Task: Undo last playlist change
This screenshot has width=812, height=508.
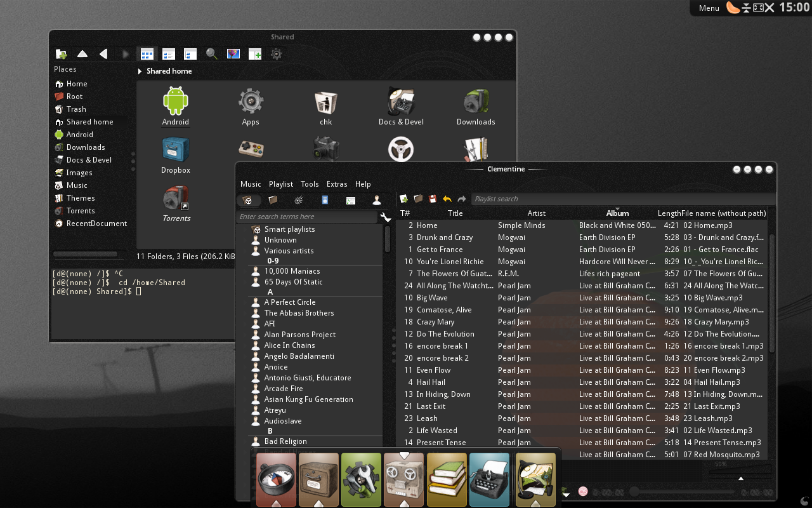Action: point(447,199)
